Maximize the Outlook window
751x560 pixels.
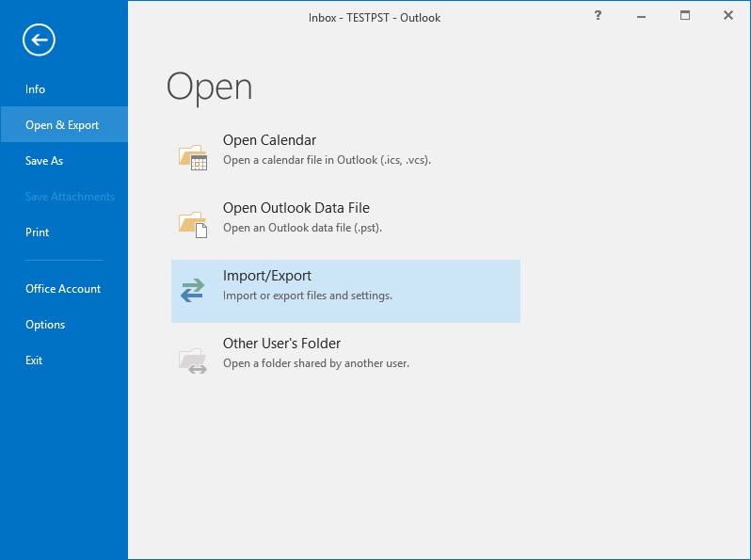point(685,15)
